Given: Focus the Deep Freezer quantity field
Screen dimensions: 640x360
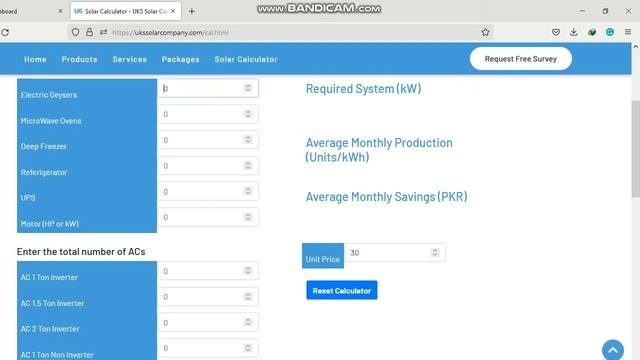Looking at the screenshot, I should tap(208, 140).
